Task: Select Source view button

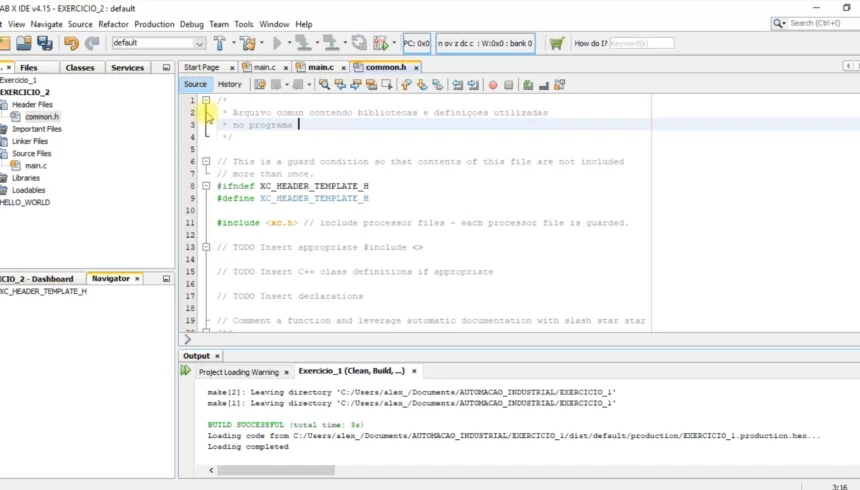Action: pos(195,85)
